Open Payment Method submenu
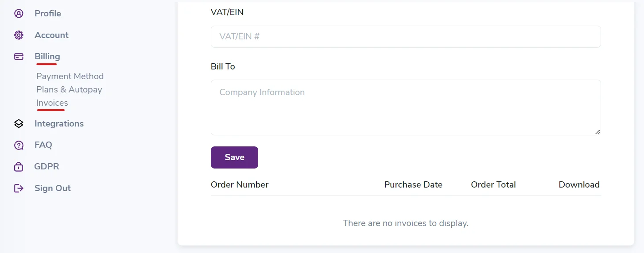 (x=70, y=76)
